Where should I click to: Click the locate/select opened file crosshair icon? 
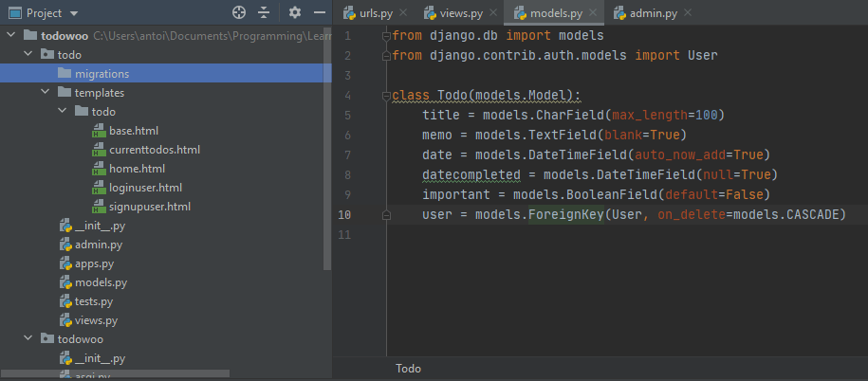pos(239,12)
